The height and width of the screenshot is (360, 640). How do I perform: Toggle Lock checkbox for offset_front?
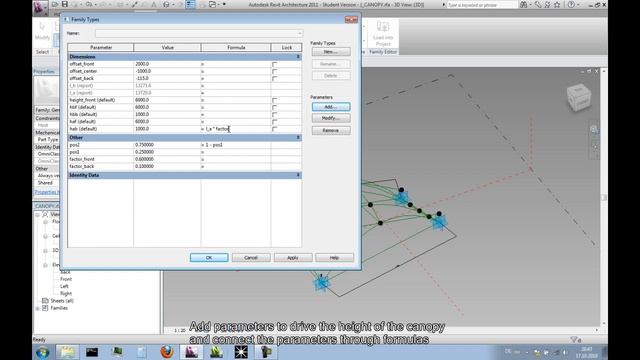click(274, 64)
